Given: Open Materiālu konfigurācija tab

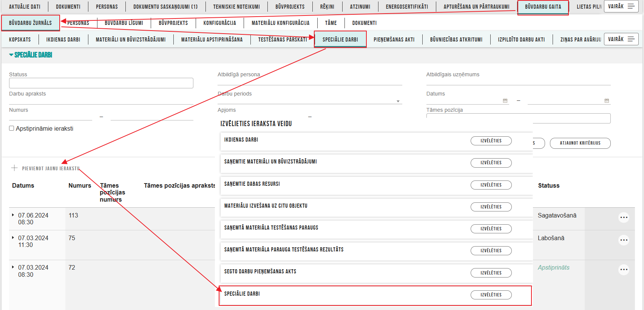Looking at the screenshot, I should (280, 23).
